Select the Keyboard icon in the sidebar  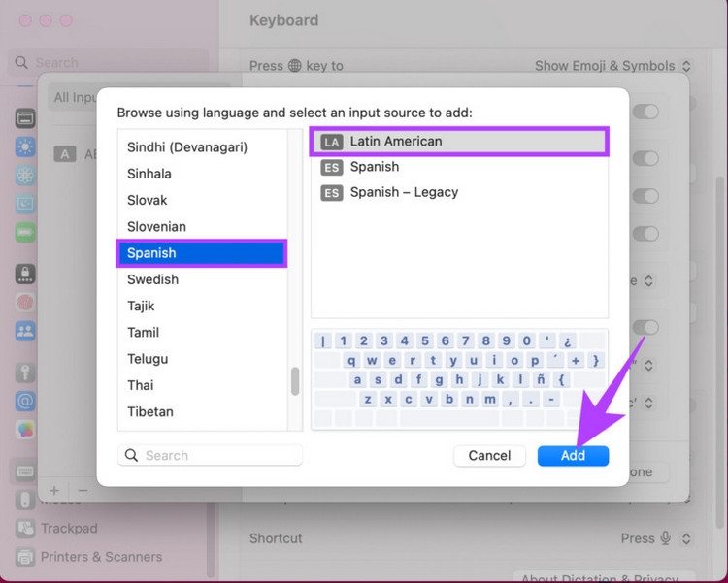(x=25, y=471)
